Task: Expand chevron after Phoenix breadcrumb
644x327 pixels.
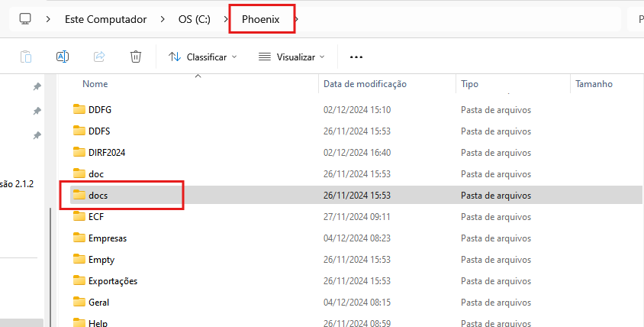Action: click(297, 19)
